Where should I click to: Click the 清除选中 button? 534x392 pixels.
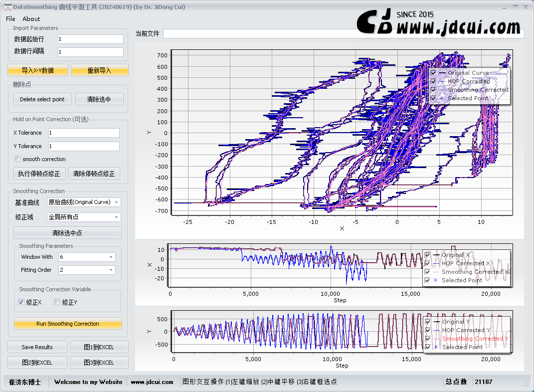[x=99, y=99]
